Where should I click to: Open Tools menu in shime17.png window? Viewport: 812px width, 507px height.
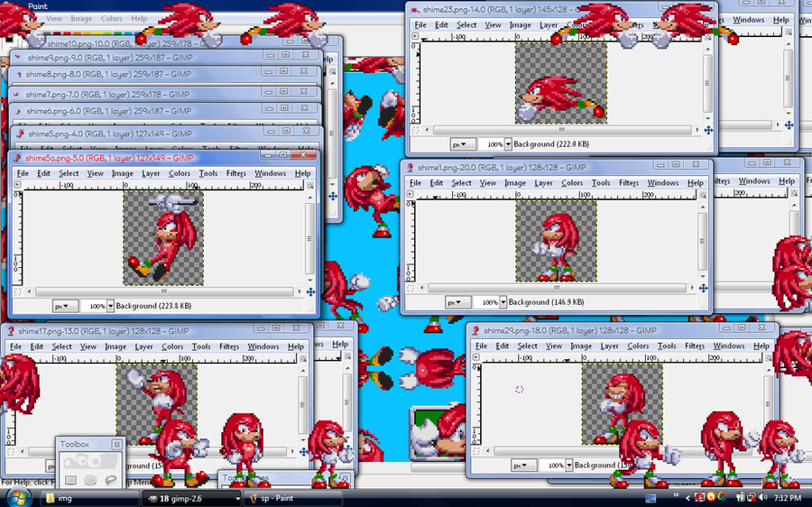pyautogui.click(x=201, y=346)
